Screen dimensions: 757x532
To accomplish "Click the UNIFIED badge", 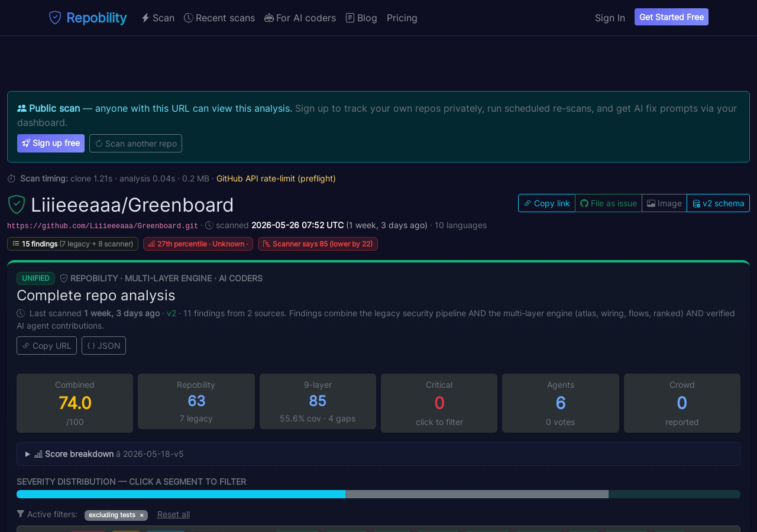I will coord(35,278).
